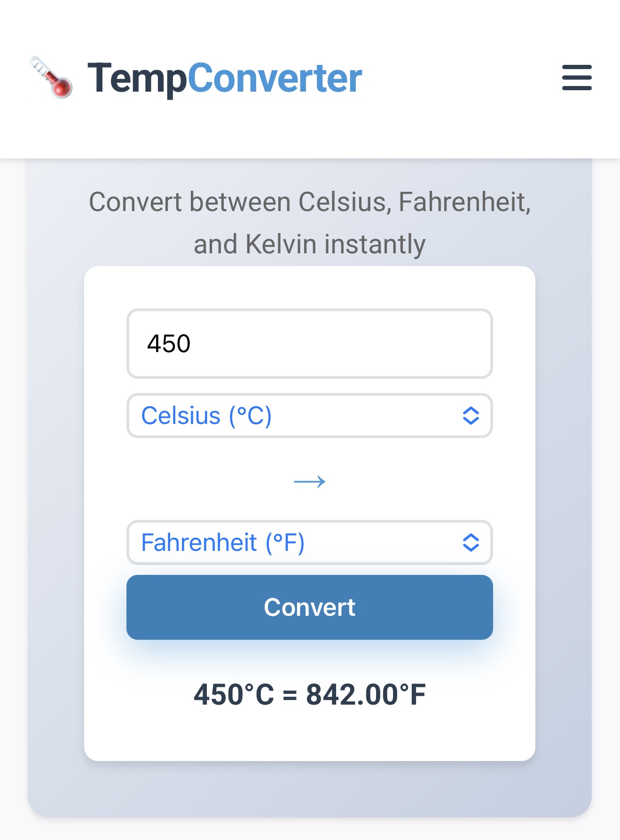Open the hamburger navigation menu
This screenshot has height=840, width=620.
(577, 78)
